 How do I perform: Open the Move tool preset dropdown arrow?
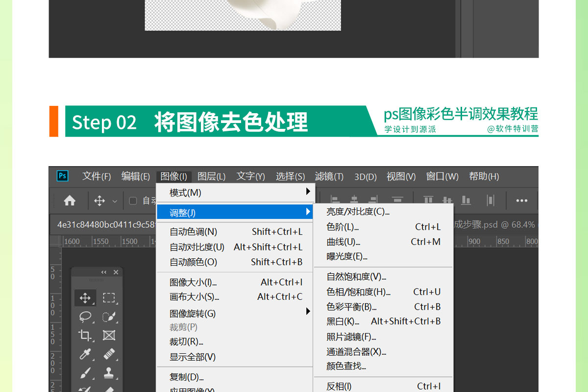coord(115,201)
